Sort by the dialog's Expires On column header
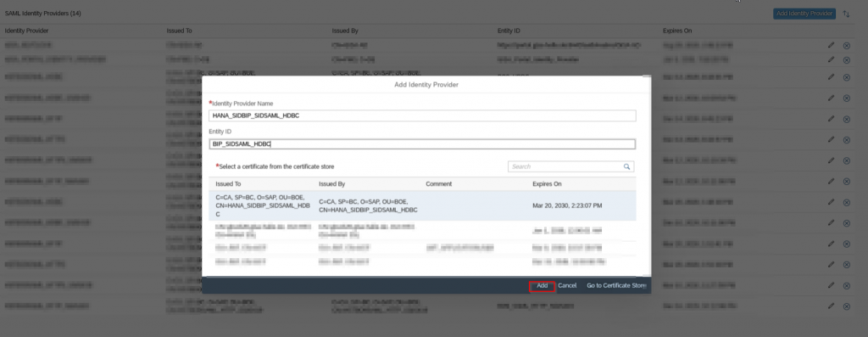 coord(547,184)
